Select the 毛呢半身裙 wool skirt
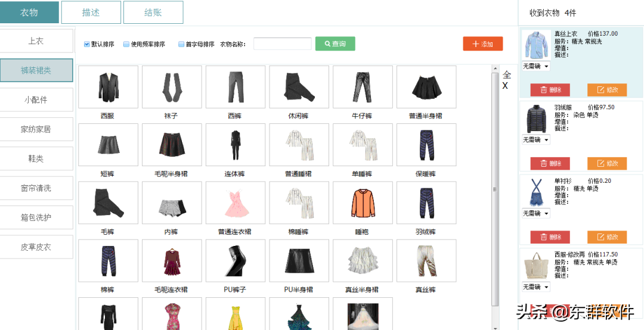This screenshot has width=644, height=330. pos(172,145)
